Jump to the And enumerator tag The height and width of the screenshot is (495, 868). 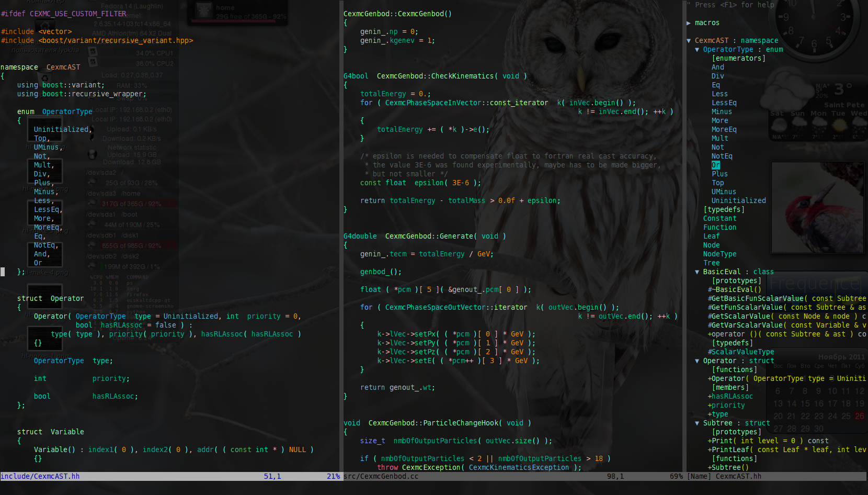[x=718, y=67]
